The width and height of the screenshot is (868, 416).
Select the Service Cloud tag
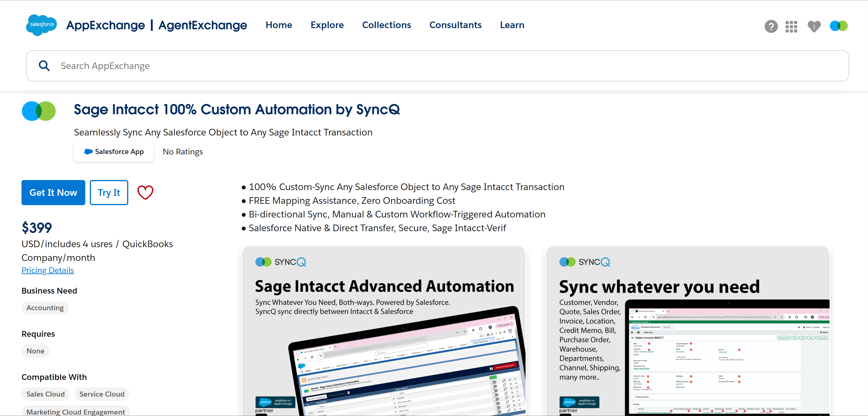coord(102,394)
